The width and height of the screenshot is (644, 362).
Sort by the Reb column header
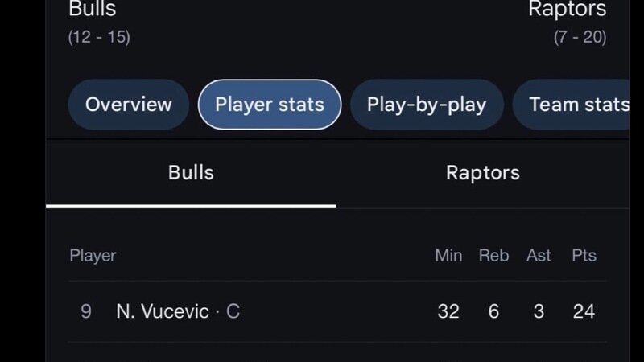tap(493, 256)
